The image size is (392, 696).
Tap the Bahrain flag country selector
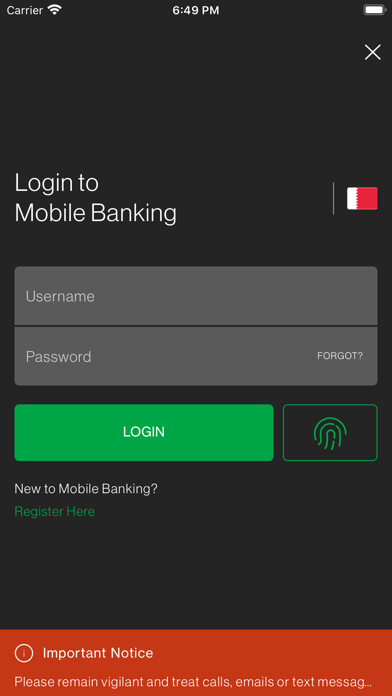(x=362, y=198)
